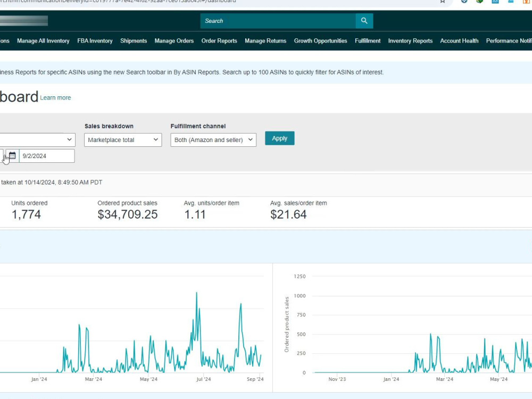Image resolution: width=532 pixels, height=399 pixels.
Task: Expand Sales breakdown Marketplace total dropdown
Action: (123, 140)
